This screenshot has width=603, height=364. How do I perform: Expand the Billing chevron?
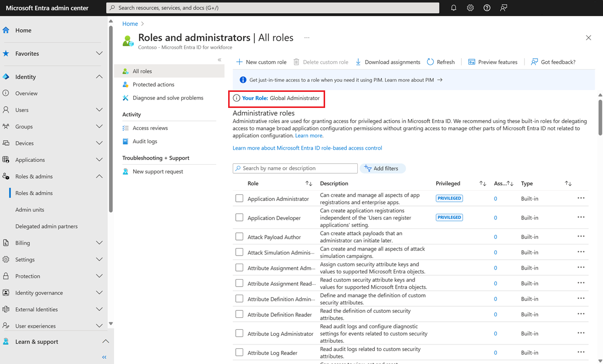[99, 243]
